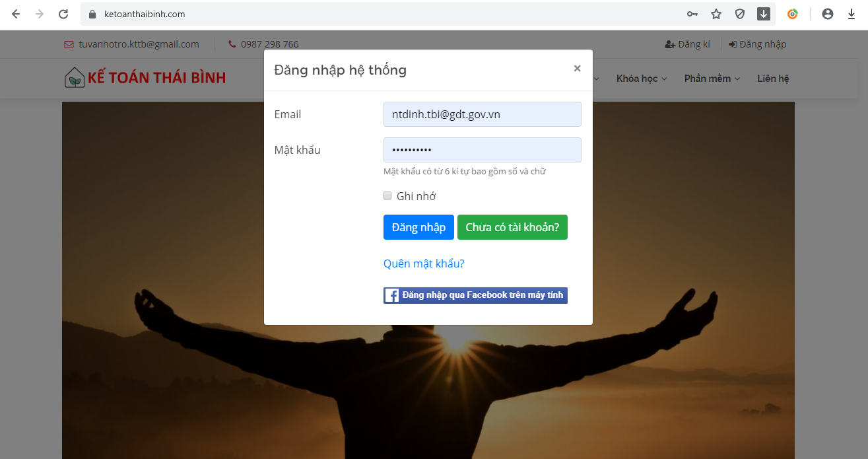Click the Kế Toán Thái Bình logo
Screen dimensions: 868x459
[x=145, y=78]
